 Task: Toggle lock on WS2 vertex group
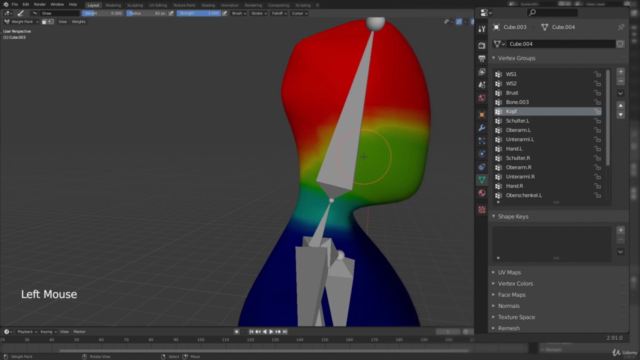click(x=597, y=84)
